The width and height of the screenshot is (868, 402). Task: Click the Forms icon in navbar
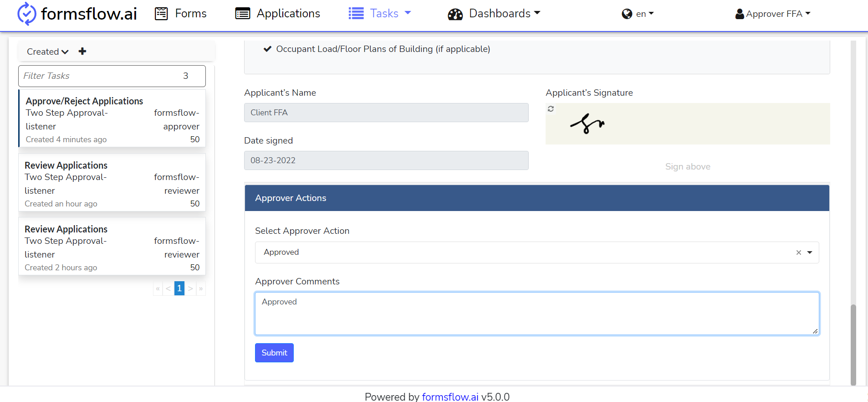click(161, 14)
